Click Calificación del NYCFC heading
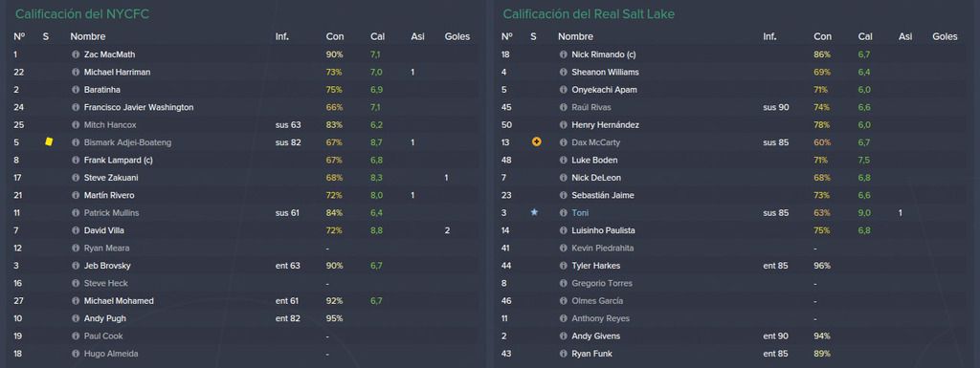 (x=82, y=13)
